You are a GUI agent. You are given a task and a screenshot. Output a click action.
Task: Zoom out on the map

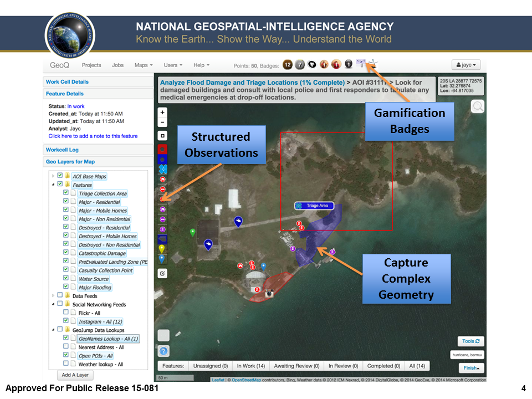click(x=162, y=122)
